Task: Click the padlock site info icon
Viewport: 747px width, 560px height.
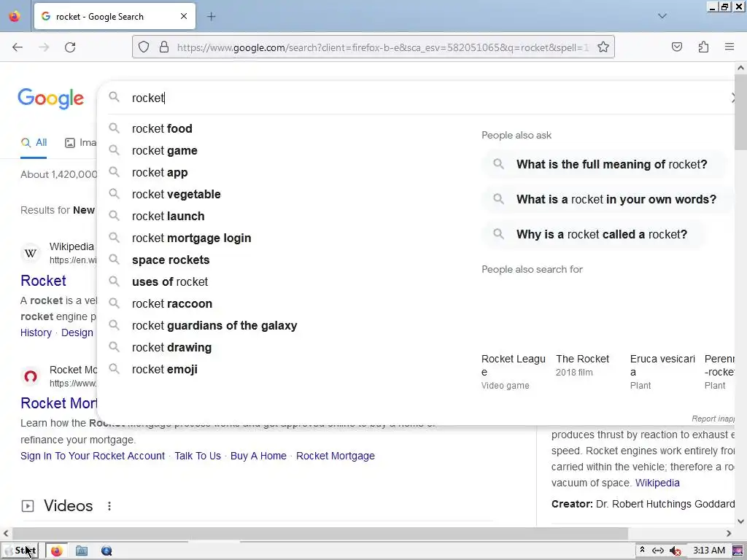Action: [x=164, y=47]
